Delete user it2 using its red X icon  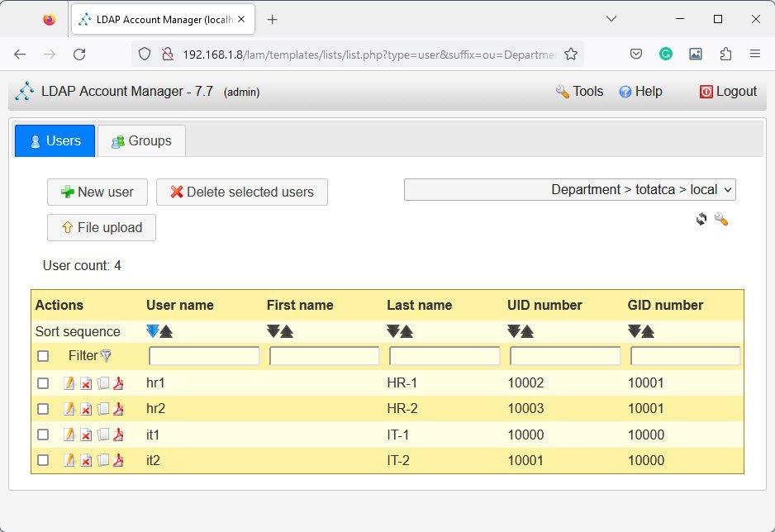pos(86,460)
